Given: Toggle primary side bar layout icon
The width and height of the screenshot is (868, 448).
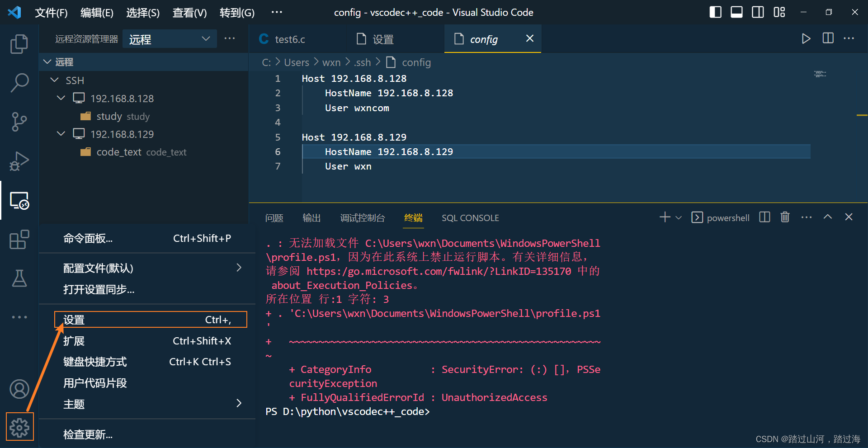Looking at the screenshot, I should [715, 12].
